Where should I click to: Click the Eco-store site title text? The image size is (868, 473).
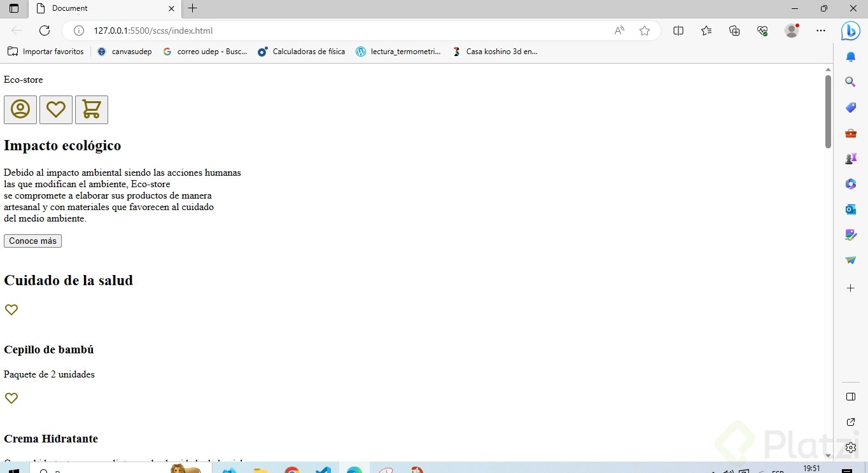[24, 80]
